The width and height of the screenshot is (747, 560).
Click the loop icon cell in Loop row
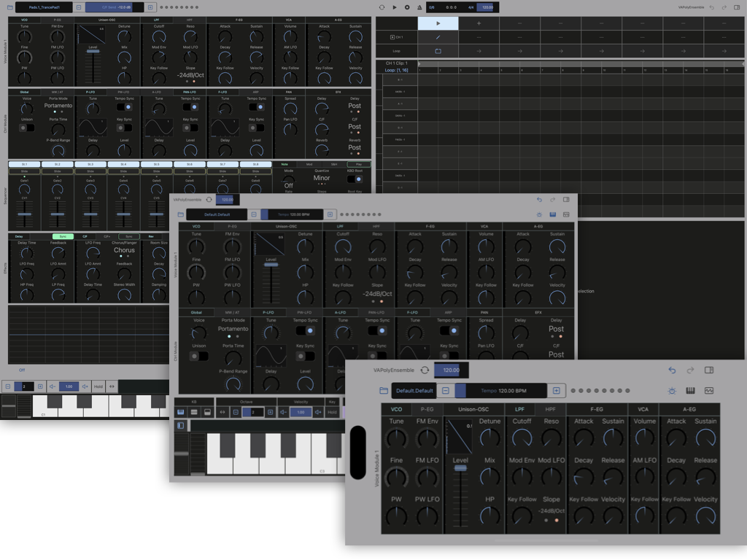point(438,51)
